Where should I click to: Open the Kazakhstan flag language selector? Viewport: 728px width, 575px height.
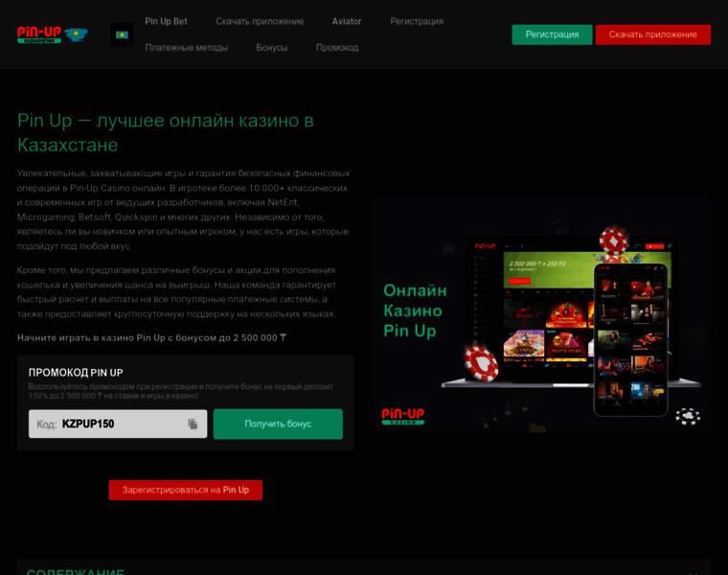pyautogui.click(x=122, y=34)
